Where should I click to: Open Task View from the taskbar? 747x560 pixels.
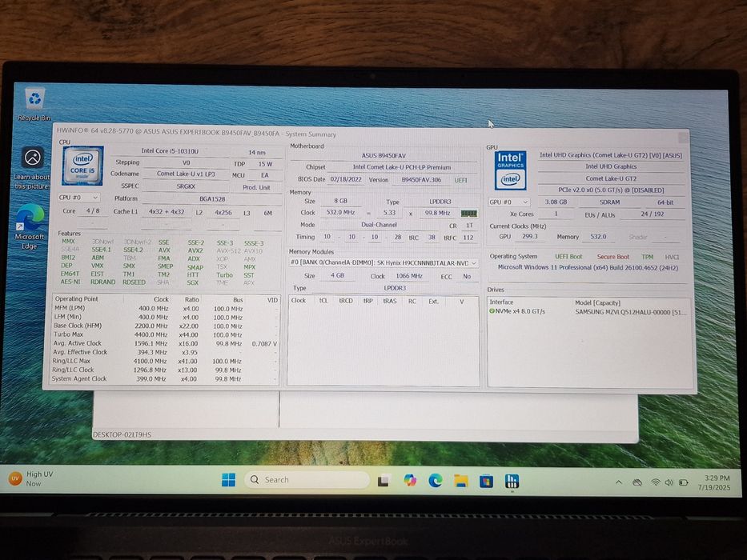[x=384, y=481]
